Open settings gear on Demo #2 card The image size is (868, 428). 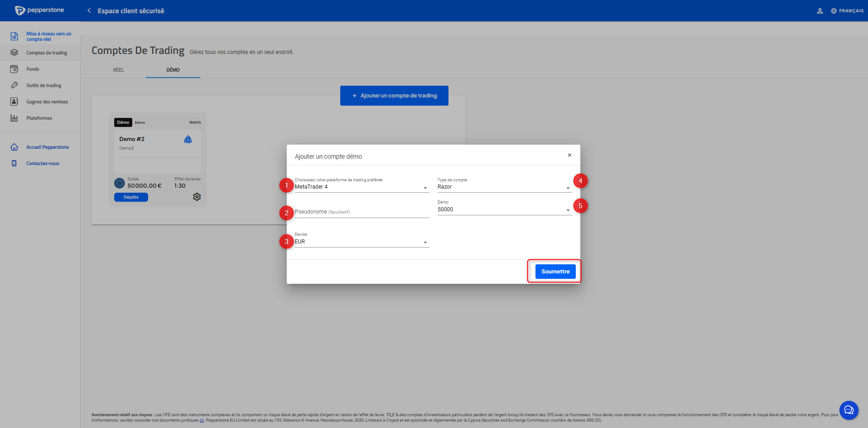(197, 197)
